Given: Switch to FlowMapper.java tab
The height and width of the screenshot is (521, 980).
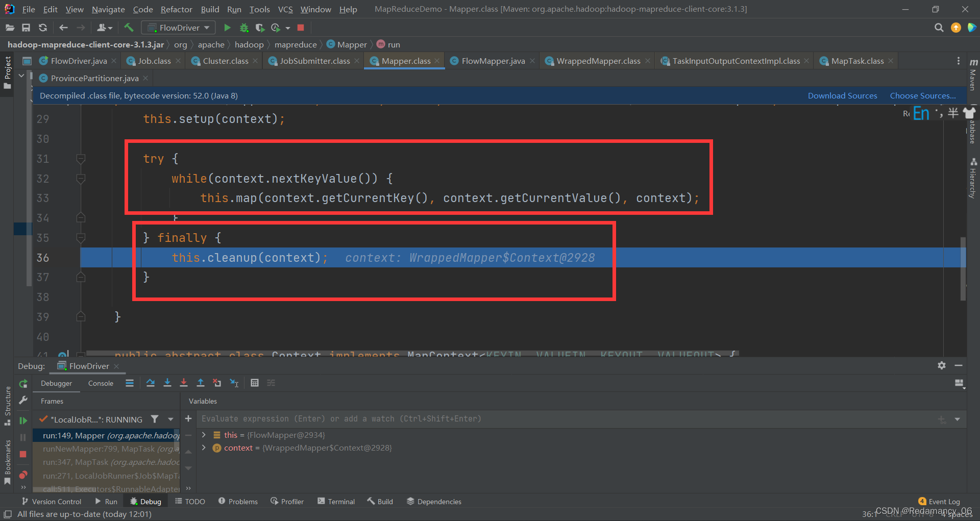Looking at the screenshot, I should click(x=492, y=61).
